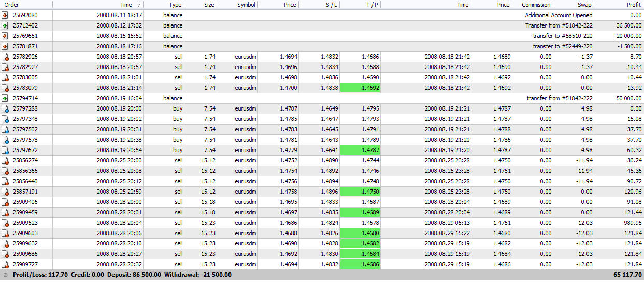Click the sell icon next to order 25909727
The image size is (644, 287).
click(5, 264)
